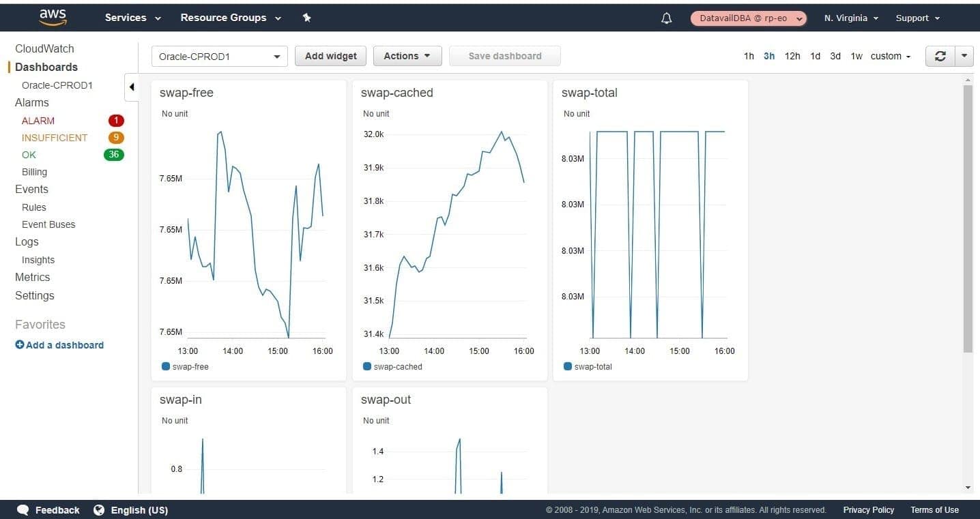Viewport: 980px width, 519px height.
Task: Open the Events section
Action: (x=31, y=189)
